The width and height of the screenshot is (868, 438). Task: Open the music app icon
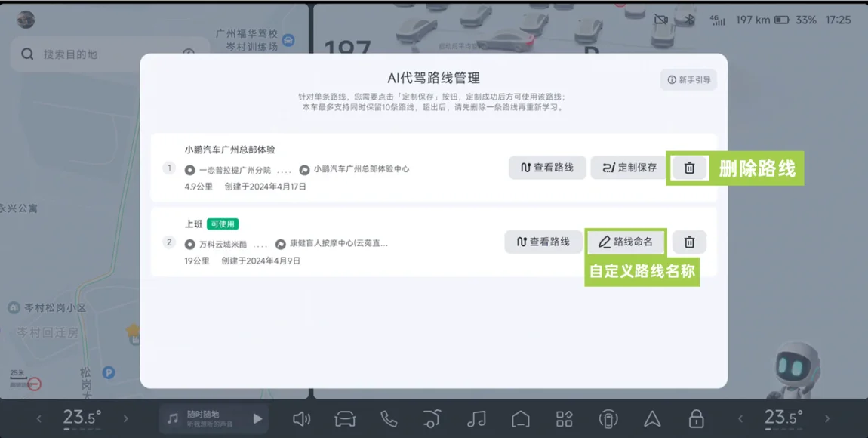tap(476, 419)
